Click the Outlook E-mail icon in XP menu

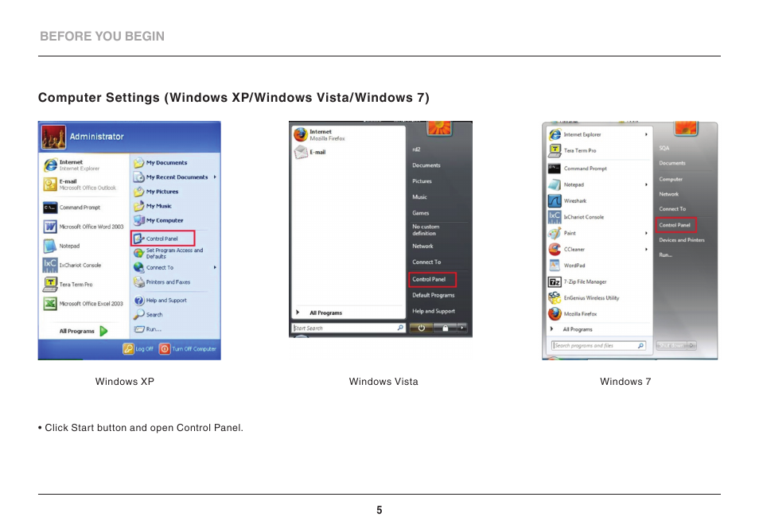click(x=50, y=184)
